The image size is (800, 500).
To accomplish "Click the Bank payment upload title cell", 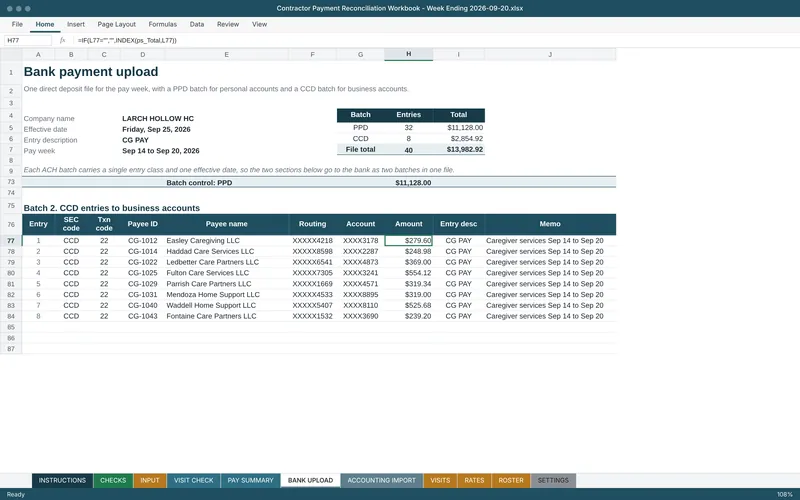I will click(91, 72).
